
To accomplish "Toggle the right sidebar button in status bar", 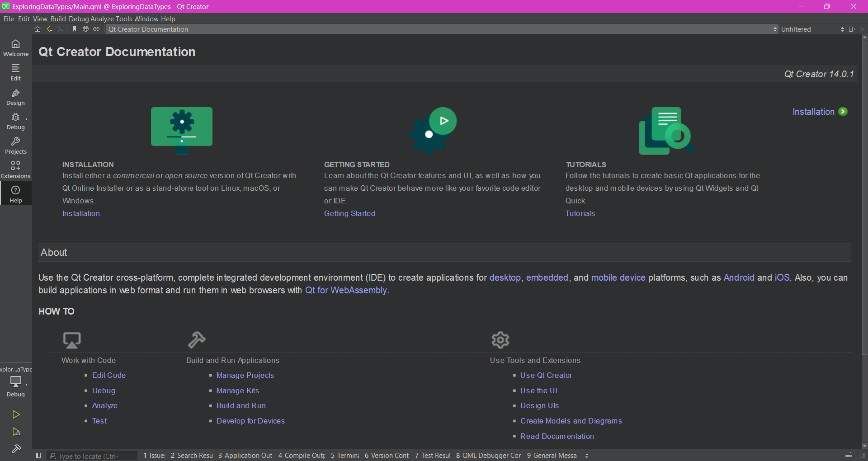I will click(x=862, y=455).
